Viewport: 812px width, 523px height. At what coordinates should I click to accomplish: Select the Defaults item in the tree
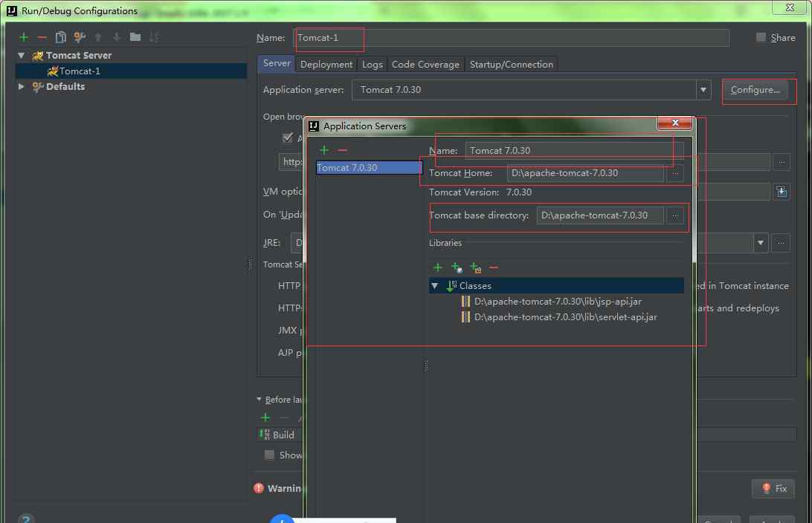click(x=65, y=86)
